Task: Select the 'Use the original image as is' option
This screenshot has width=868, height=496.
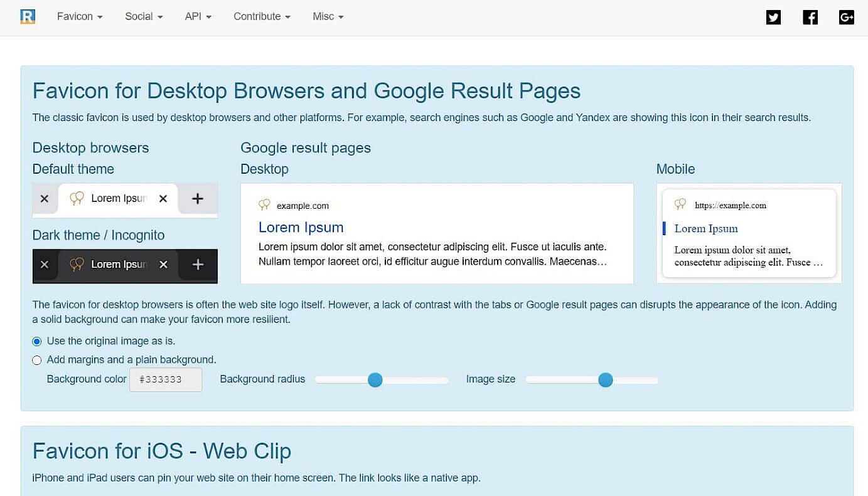Action: coord(36,341)
